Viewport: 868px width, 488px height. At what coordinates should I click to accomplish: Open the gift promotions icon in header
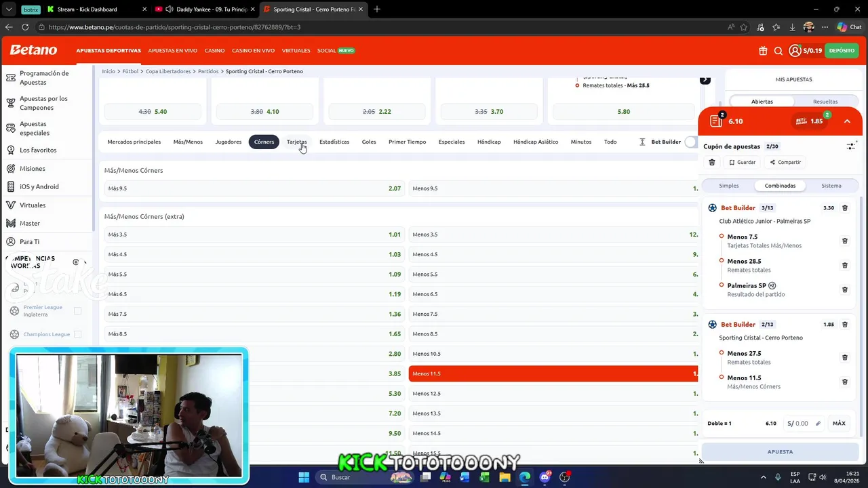tap(763, 51)
